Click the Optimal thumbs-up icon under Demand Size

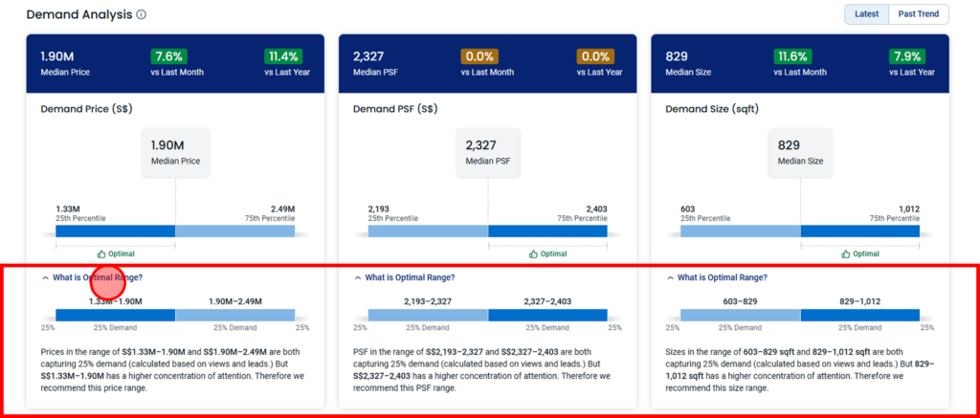[846, 254]
